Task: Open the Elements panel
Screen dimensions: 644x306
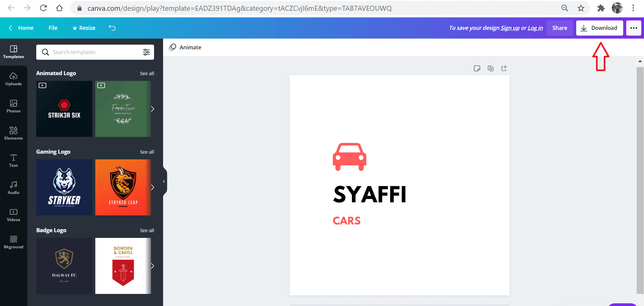Action: (x=13, y=133)
